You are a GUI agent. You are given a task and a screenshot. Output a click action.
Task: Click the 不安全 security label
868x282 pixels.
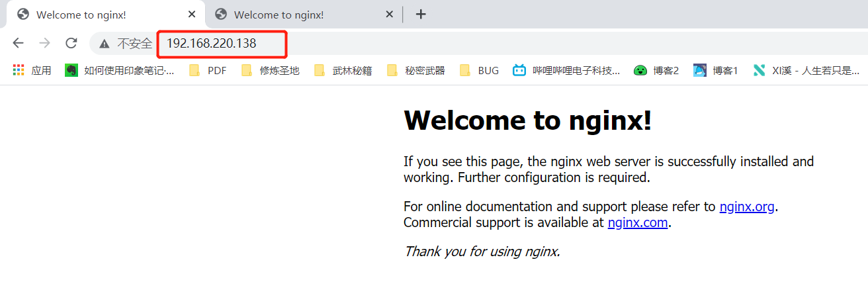coord(135,44)
